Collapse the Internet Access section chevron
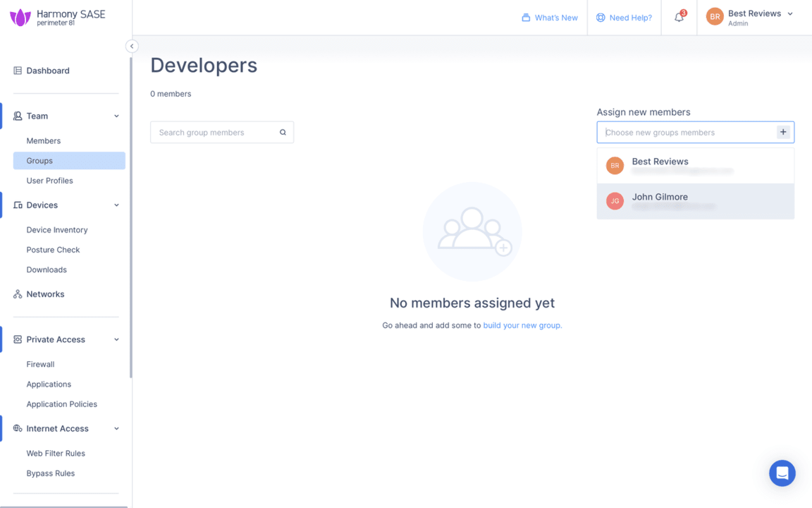The width and height of the screenshot is (812, 508). point(116,429)
